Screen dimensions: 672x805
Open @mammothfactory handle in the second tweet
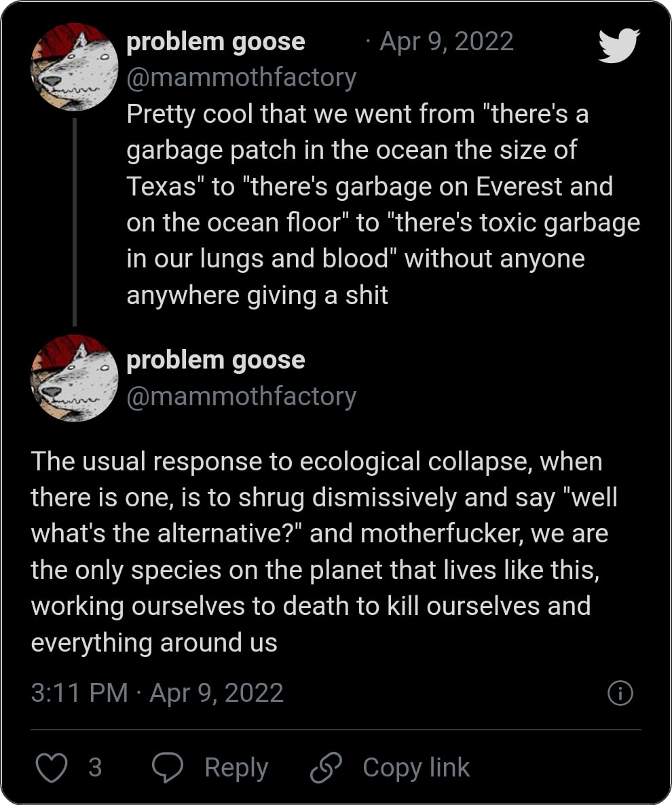click(x=241, y=396)
